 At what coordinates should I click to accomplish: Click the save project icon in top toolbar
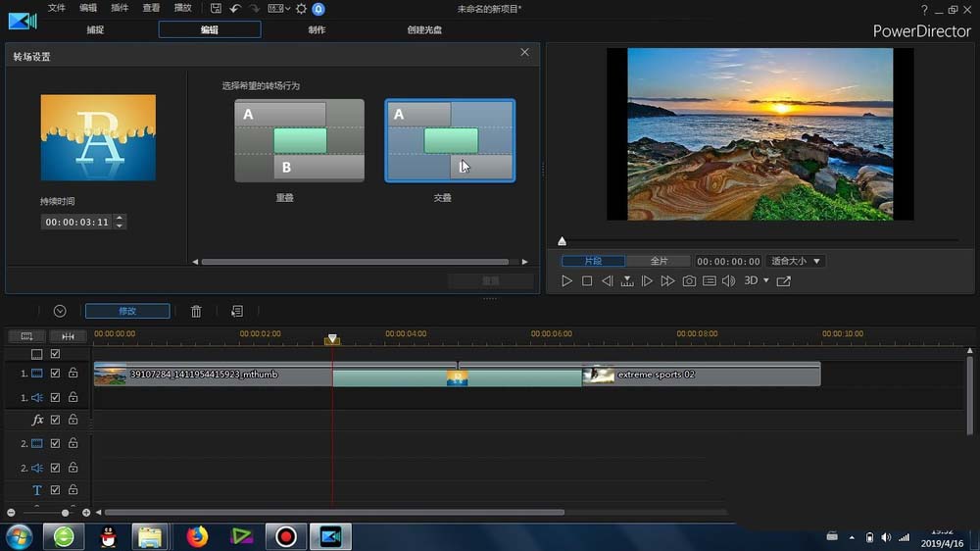[x=216, y=9]
